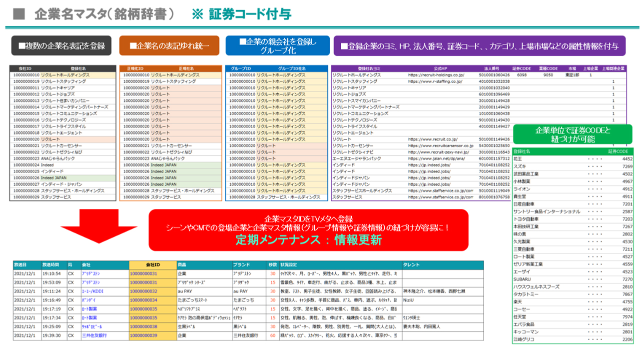Click the 東証1部 market cell
Viewport: 644px width, 350px height.
coord(573,75)
